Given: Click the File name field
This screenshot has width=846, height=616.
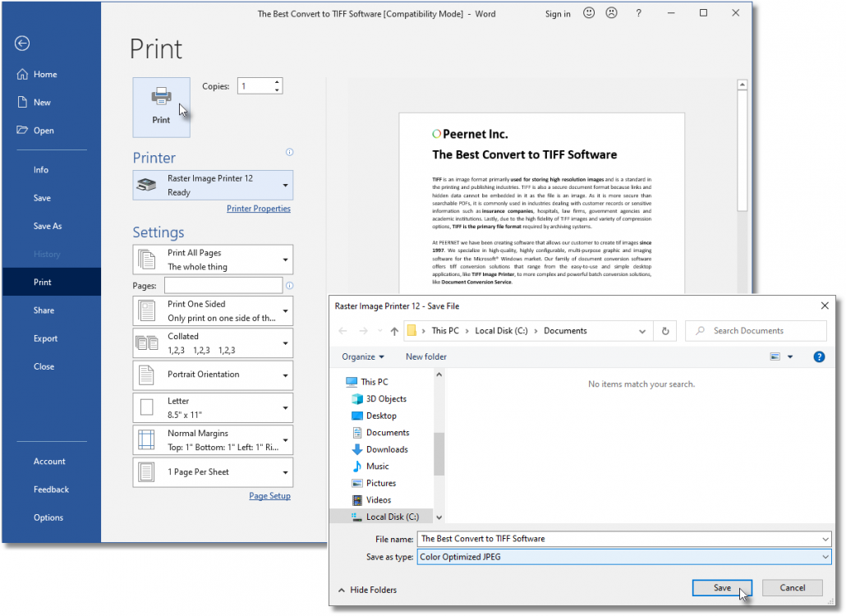Looking at the screenshot, I should [x=623, y=538].
